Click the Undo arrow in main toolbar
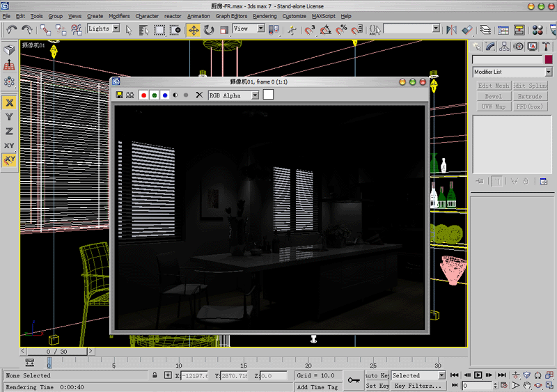 click(x=12, y=30)
